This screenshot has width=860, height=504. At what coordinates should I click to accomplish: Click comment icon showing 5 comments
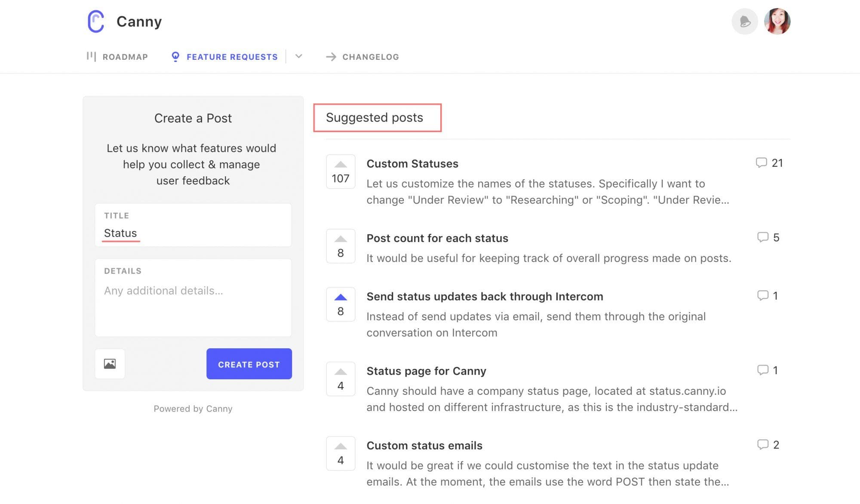(762, 237)
